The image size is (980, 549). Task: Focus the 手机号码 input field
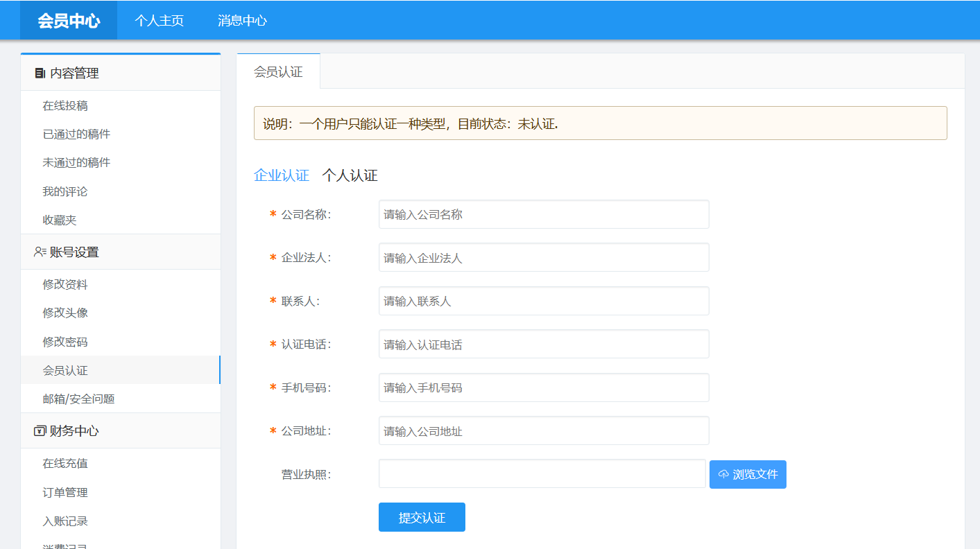point(544,387)
